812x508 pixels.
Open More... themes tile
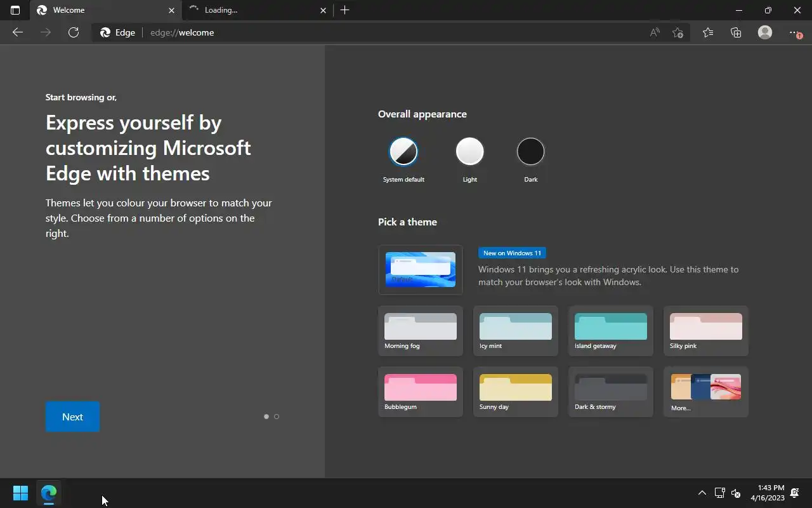(x=706, y=392)
